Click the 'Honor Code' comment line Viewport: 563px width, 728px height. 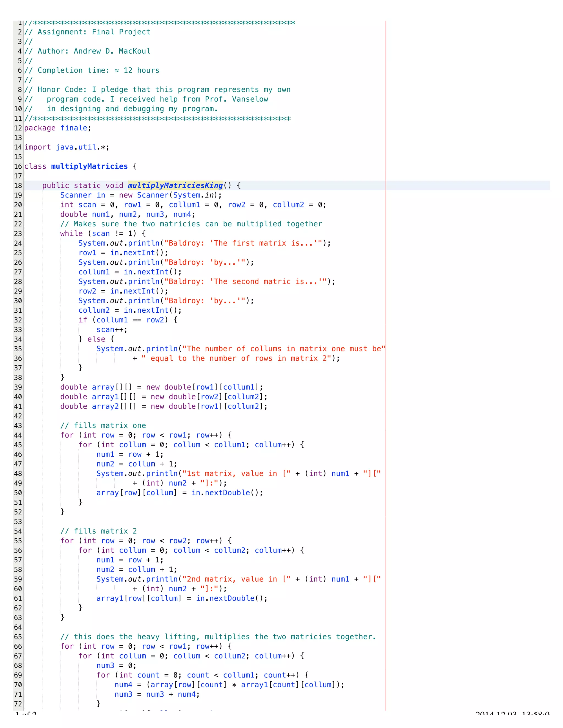[158, 90]
